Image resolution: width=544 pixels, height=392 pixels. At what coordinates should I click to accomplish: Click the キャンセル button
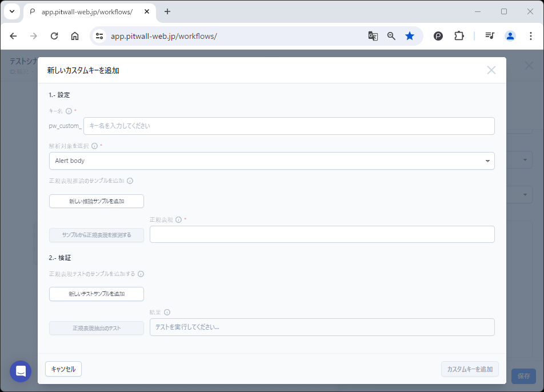63,369
